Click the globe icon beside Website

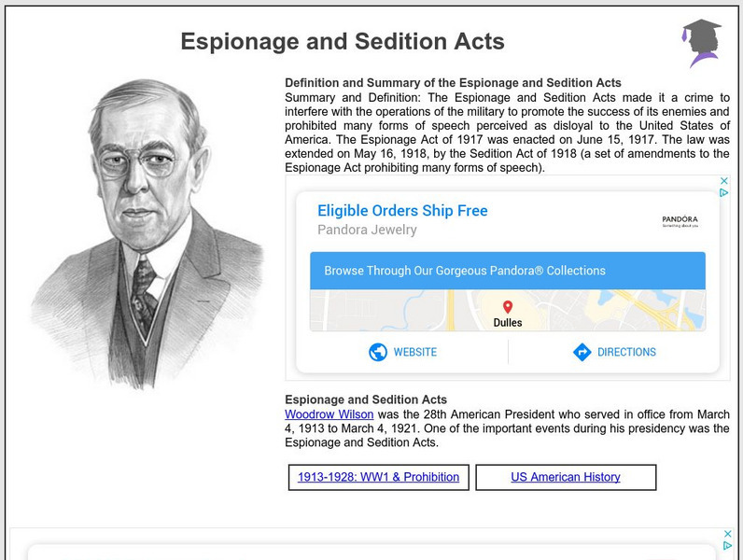click(x=378, y=352)
